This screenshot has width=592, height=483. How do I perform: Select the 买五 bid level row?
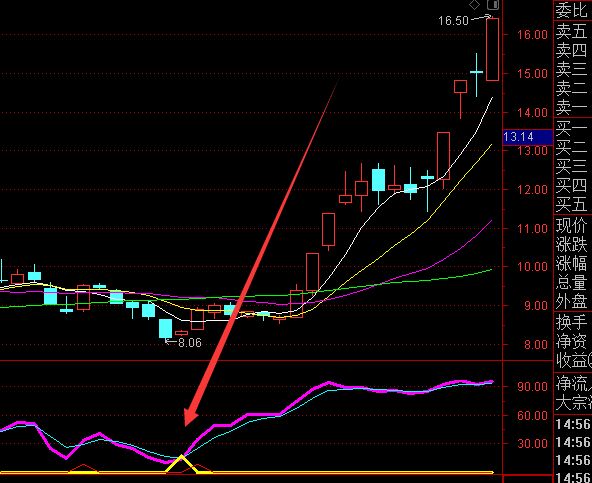pyautogui.click(x=573, y=205)
